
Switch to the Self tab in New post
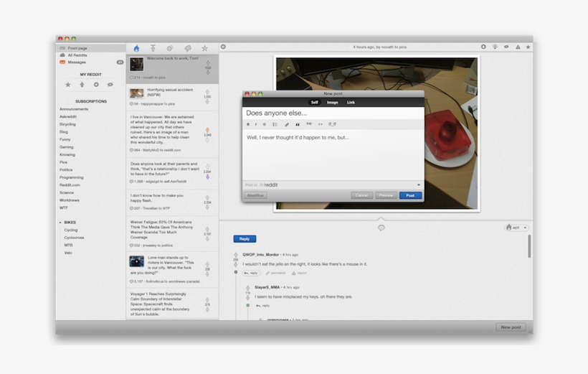pos(314,102)
